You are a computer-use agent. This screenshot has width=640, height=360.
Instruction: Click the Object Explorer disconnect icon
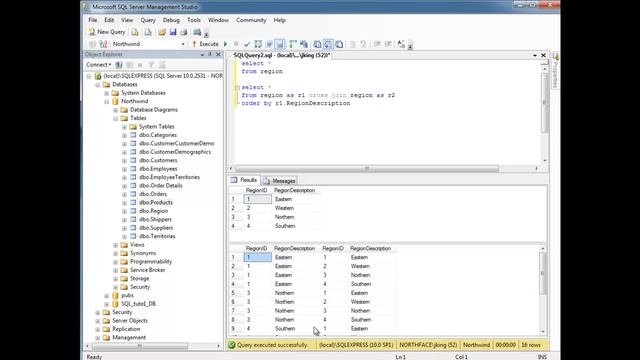(x=129, y=64)
